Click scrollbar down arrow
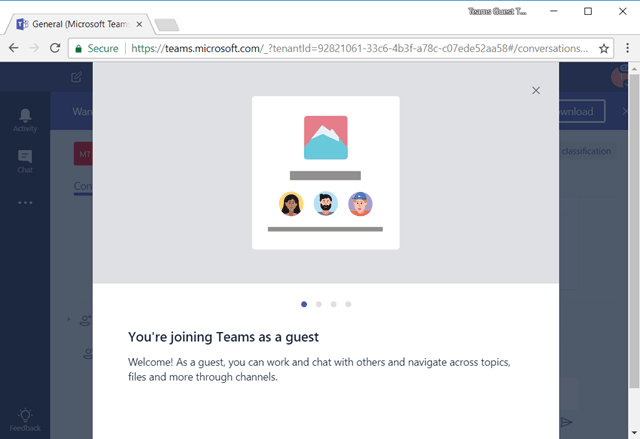 634,433
